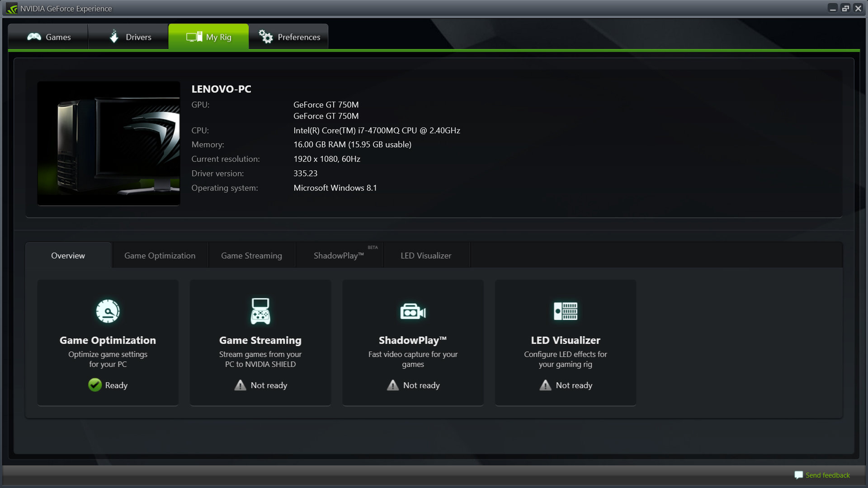
Task: Select the Overview sub-tab
Action: click(68, 255)
